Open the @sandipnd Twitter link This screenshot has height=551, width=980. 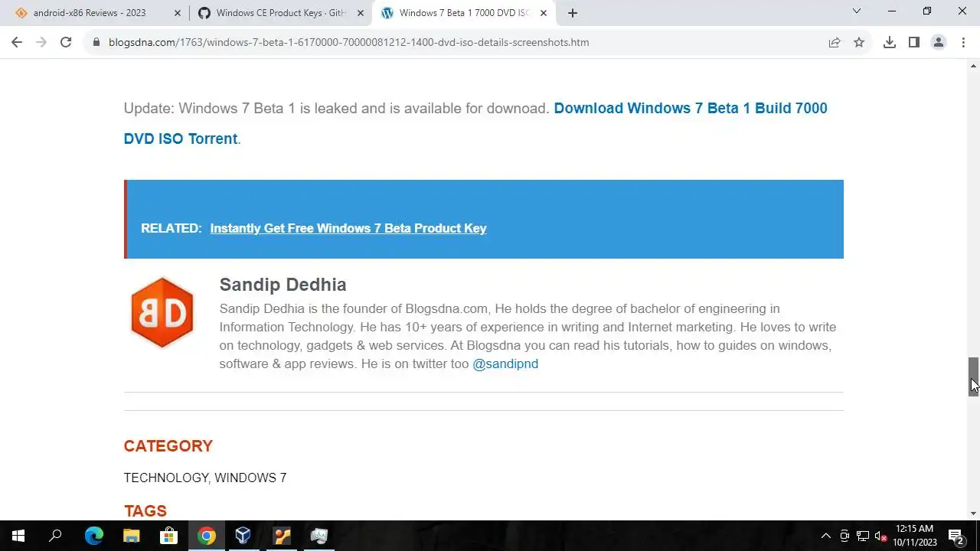click(505, 364)
